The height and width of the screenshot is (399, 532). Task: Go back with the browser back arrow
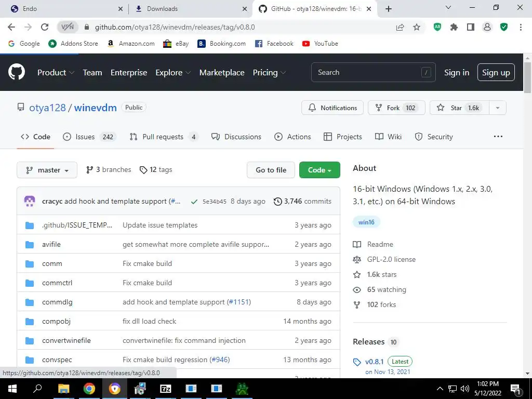[11, 27]
